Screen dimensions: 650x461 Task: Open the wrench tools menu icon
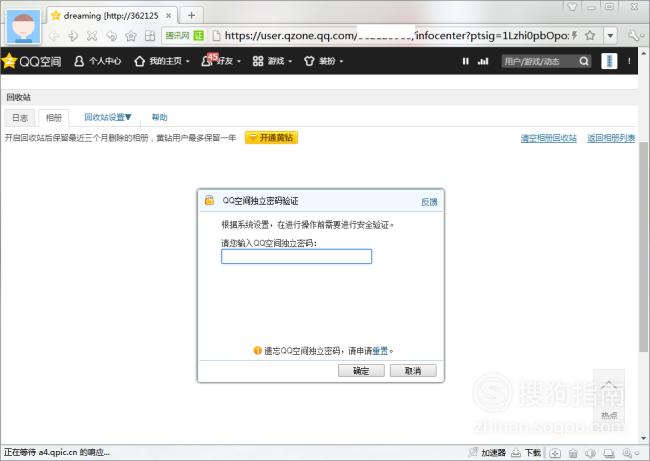point(633,36)
